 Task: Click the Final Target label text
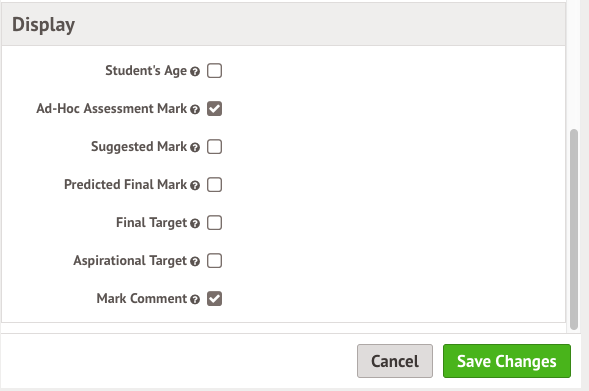(x=151, y=223)
